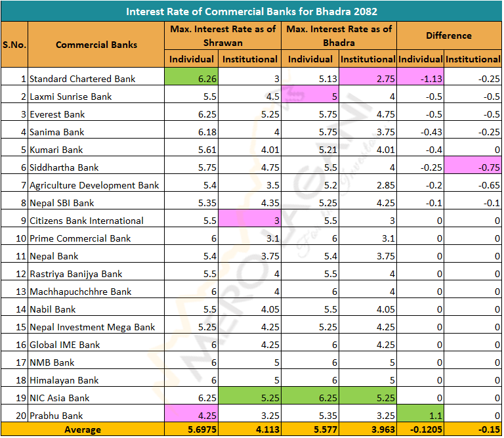Select the 'Standard Chartered Bank' row name
Screen dimensions: 504x438
pos(82,79)
